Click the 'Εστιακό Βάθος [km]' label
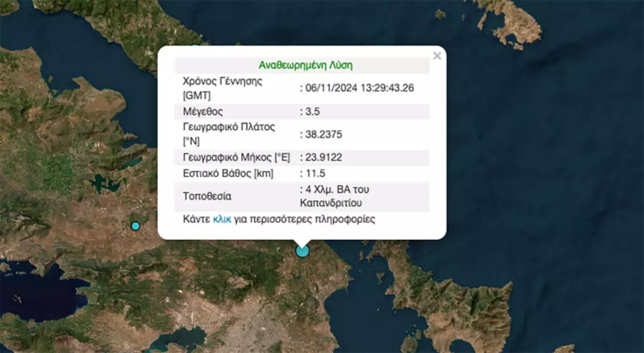Viewport: 644px width, 353px height. pos(226,174)
